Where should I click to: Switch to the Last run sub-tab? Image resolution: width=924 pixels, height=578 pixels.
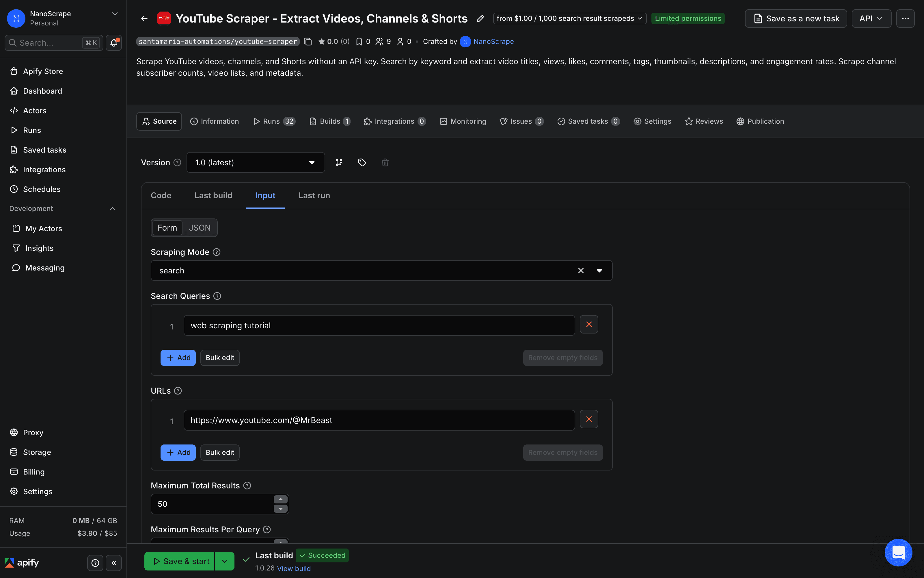314,195
